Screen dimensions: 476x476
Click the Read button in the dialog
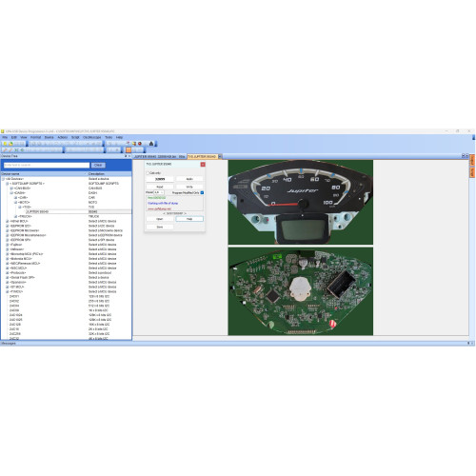pos(160,187)
